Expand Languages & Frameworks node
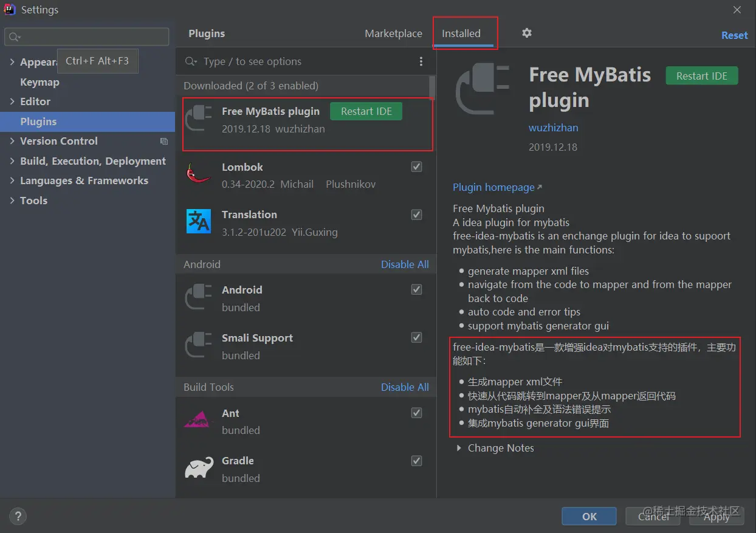 pos(12,181)
